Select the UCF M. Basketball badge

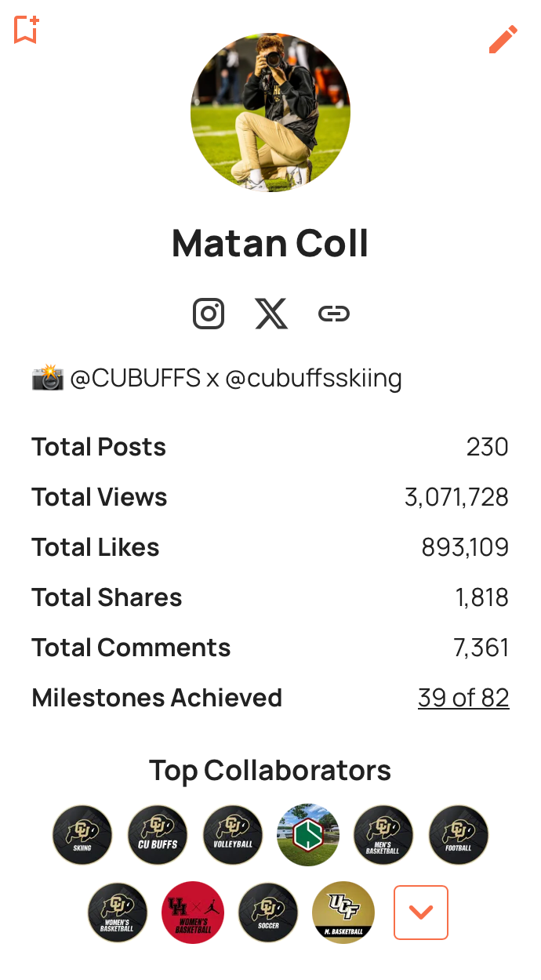(343, 913)
